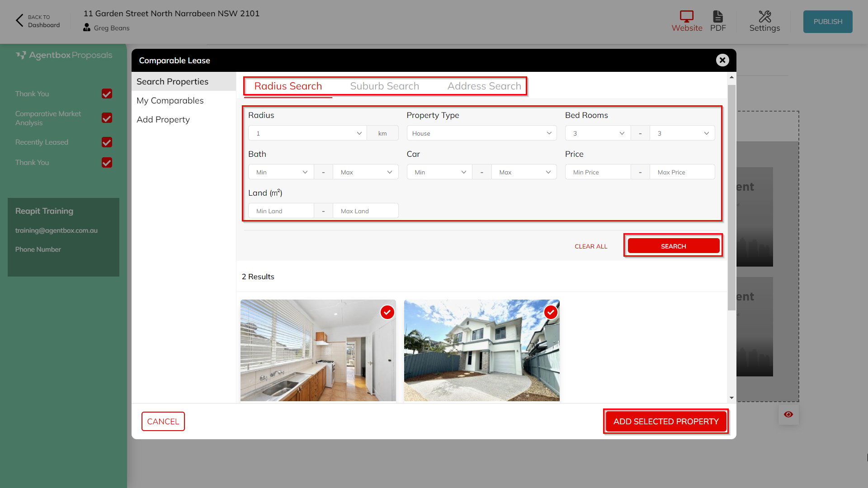Open the Website view icon
This screenshot has height=488, width=868.
pos(686,17)
